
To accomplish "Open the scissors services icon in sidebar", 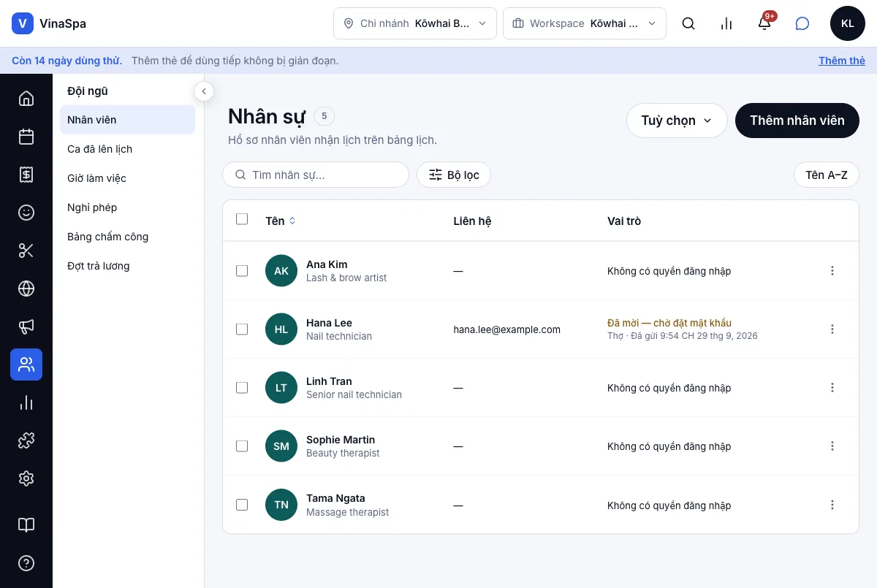I will coord(26,251).
